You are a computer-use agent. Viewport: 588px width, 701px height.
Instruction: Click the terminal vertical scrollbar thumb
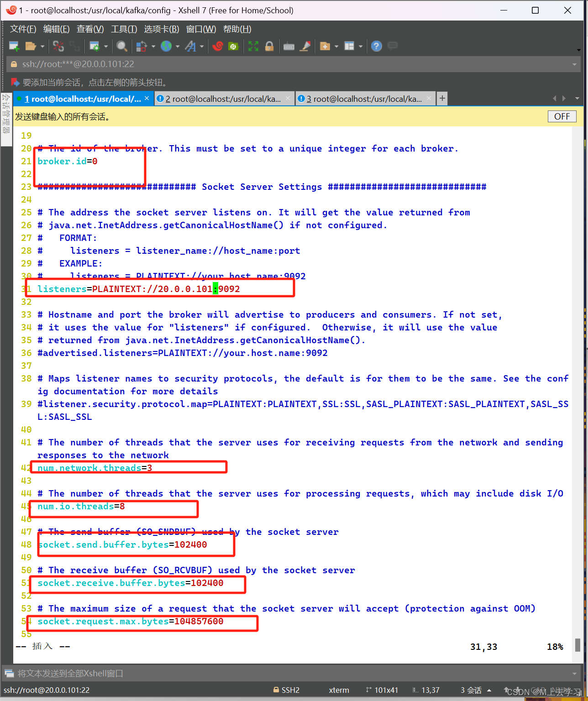[x=577, y=645]
